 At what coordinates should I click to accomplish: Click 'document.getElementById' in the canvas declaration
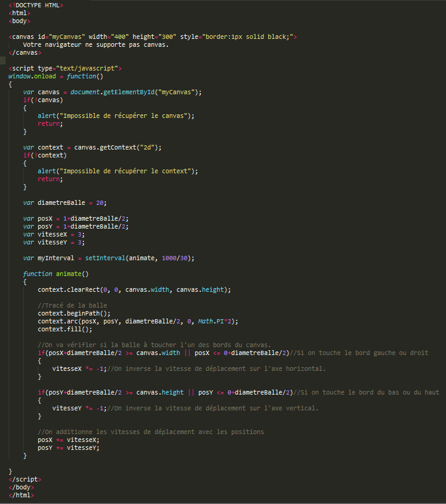[113, 92]
